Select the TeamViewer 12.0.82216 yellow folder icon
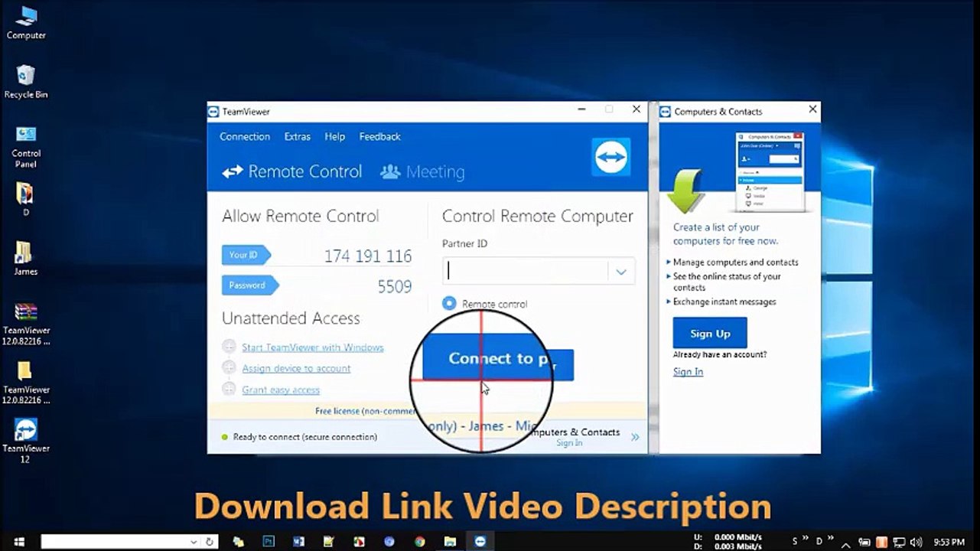Viewport: 980px width, 551px height. point(26,383)
